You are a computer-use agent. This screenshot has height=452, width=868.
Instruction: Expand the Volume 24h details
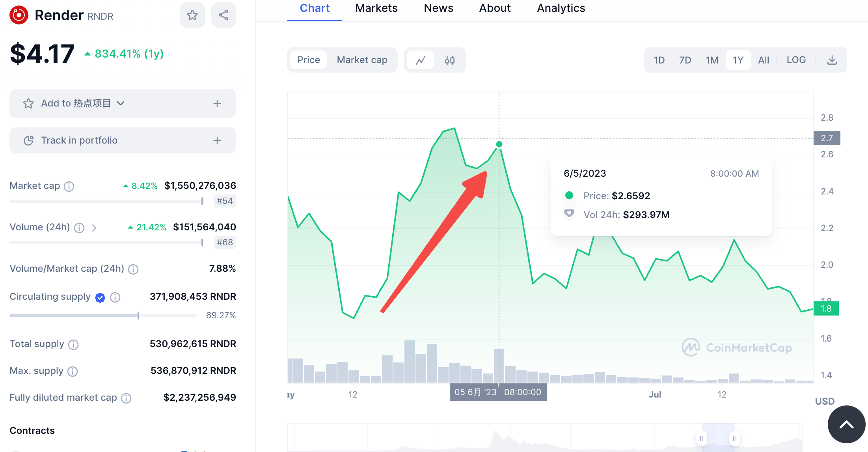pos(93,228)
